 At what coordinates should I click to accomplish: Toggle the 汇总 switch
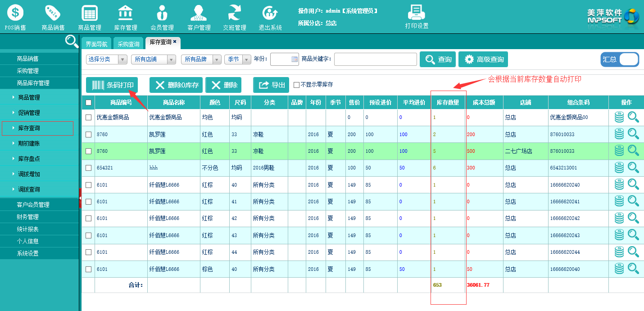click(620, 59)
